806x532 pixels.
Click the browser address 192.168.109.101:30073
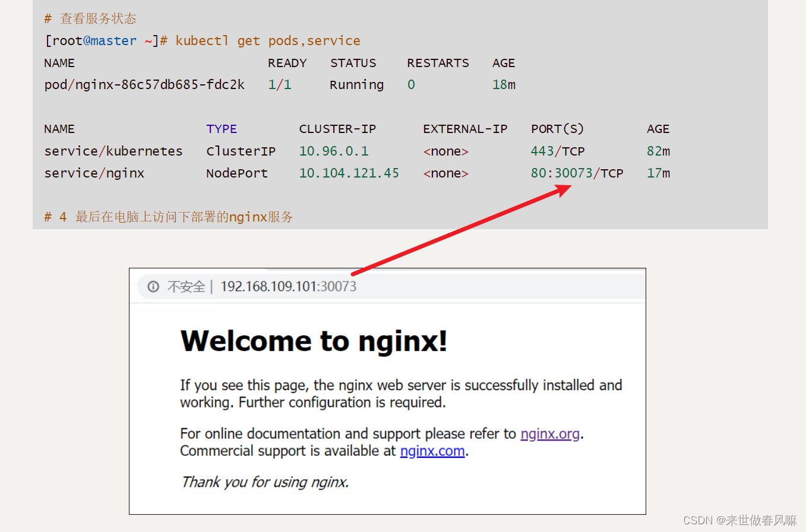pos(289,287)
